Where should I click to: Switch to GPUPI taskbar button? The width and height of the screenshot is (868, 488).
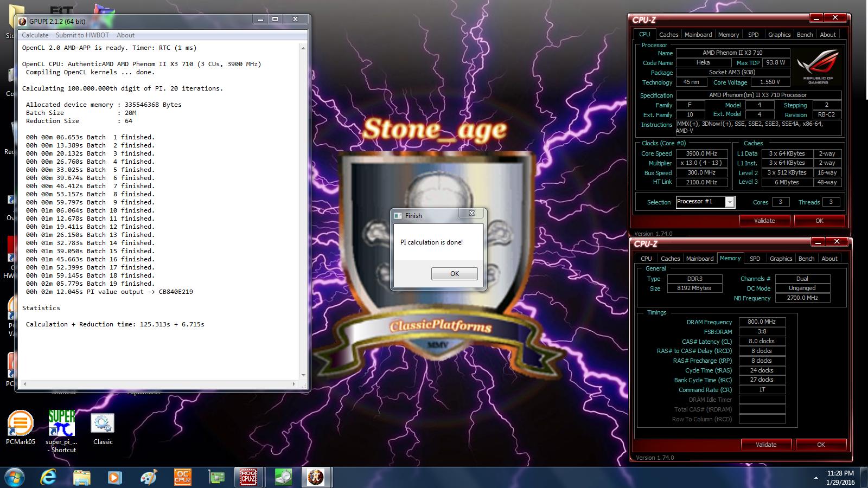316,477
